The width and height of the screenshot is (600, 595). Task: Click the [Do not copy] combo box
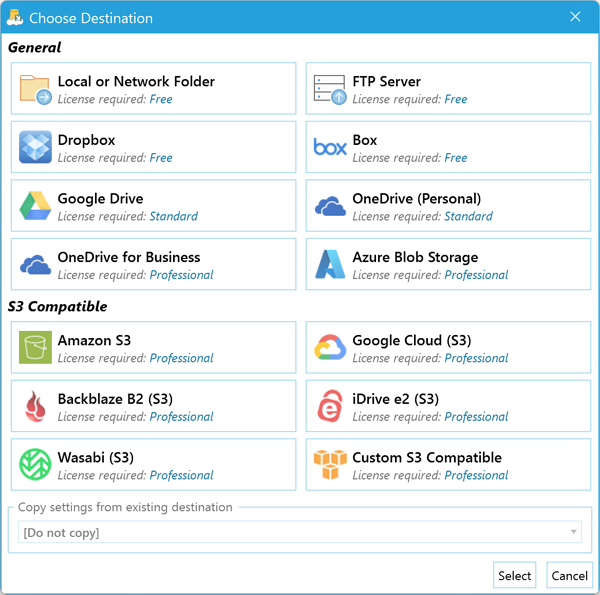point(300,532)
